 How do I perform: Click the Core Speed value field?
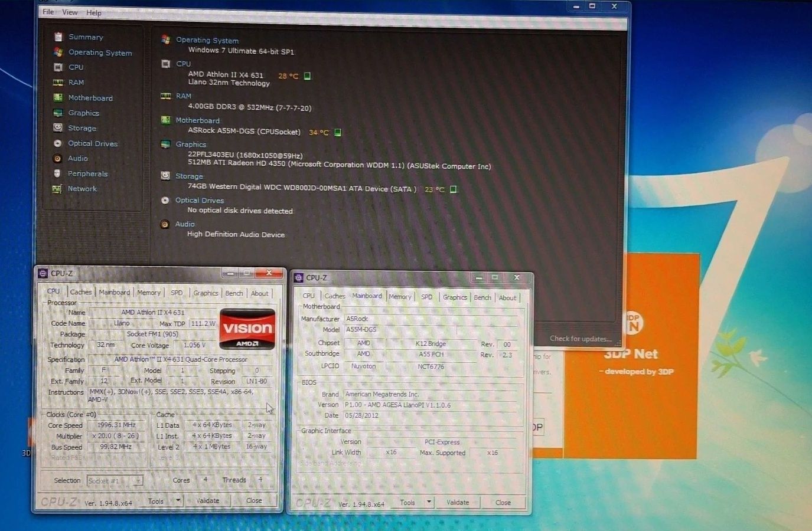click(116, 425)
